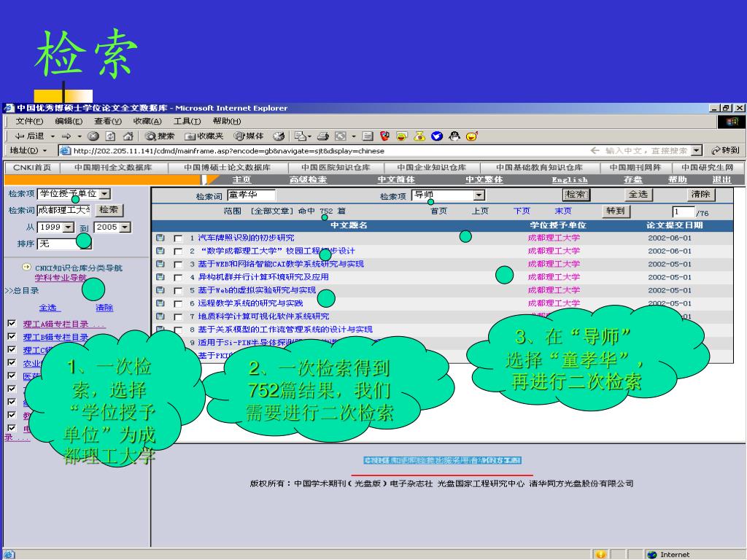Screen dimensions: 747x560
Task: Uncheck 理工B辑专栏目录 checkbox
Action: click(12, 336)
